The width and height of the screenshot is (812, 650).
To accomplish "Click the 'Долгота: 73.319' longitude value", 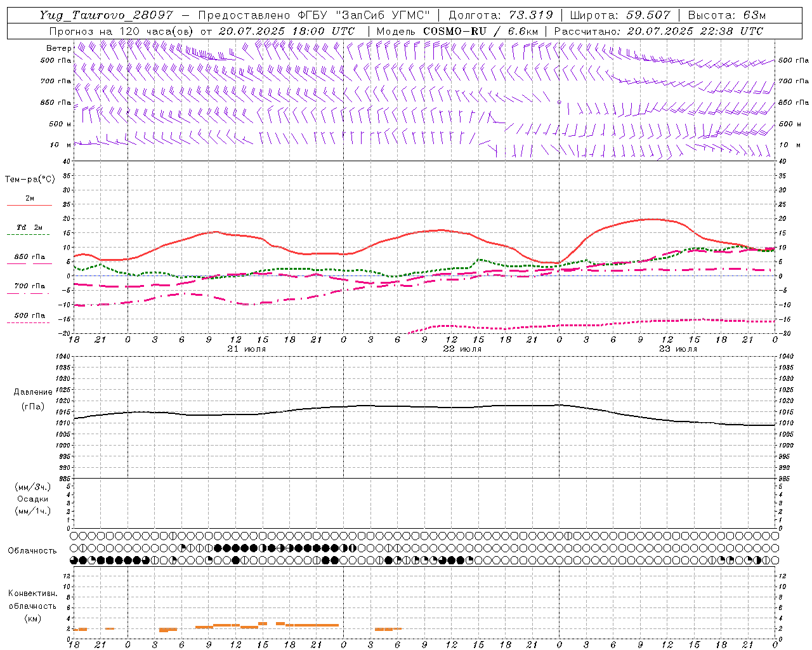I will 501,15.
